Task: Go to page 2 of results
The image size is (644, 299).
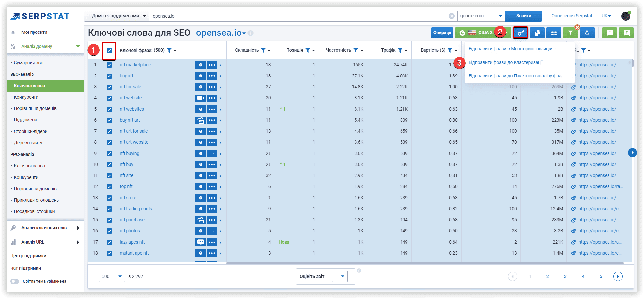Action: 548,276
